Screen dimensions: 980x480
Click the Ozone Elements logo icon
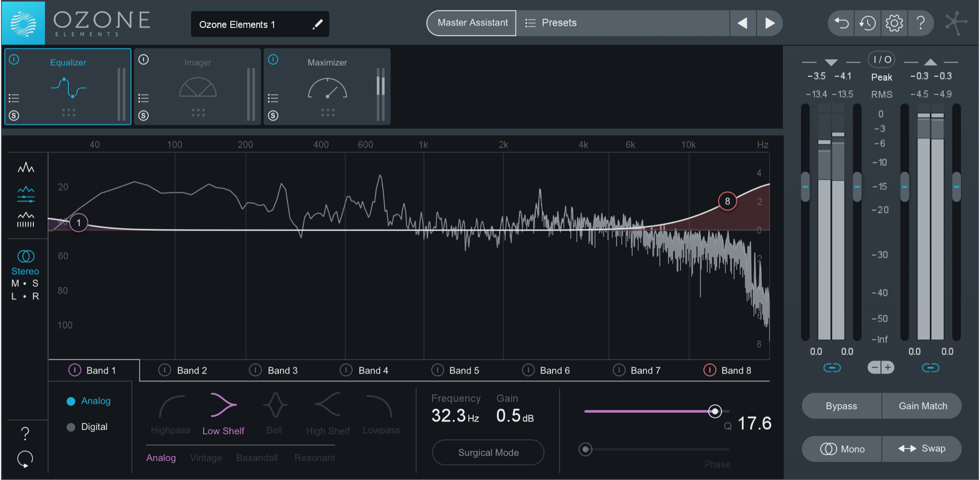[24, 23]
